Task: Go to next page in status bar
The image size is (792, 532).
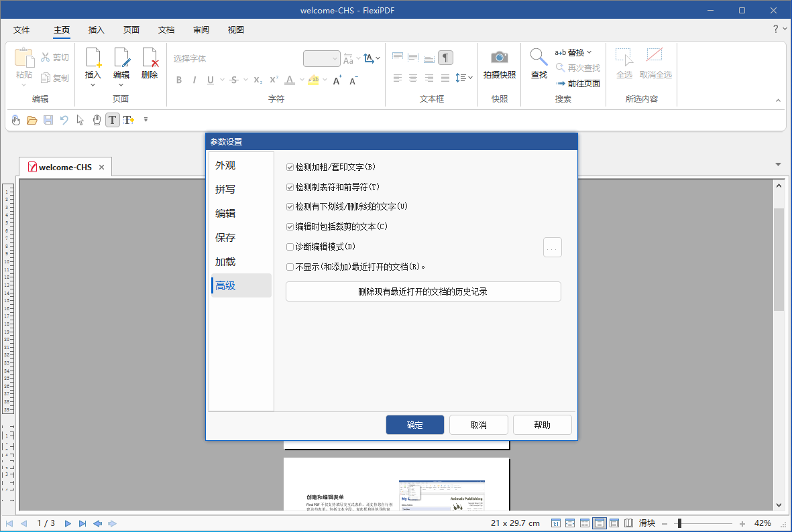Action: [x=68, y=523]
